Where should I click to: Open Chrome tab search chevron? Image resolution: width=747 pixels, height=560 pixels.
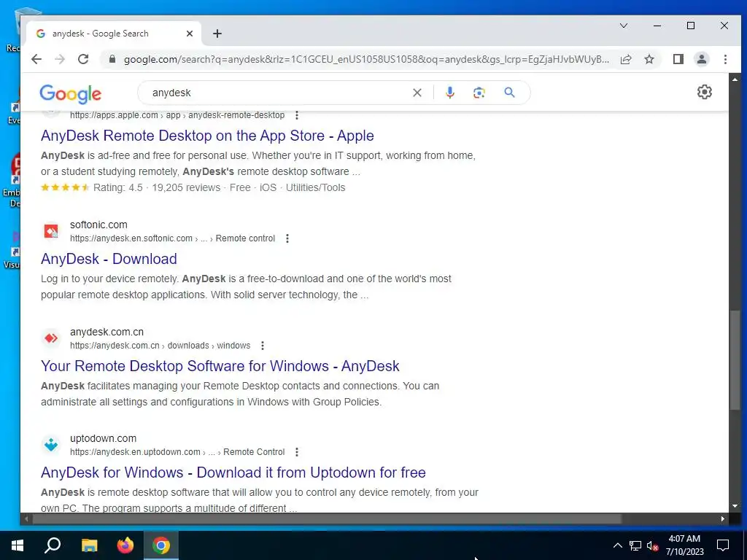pyautogui.click(x=624, y=26)
